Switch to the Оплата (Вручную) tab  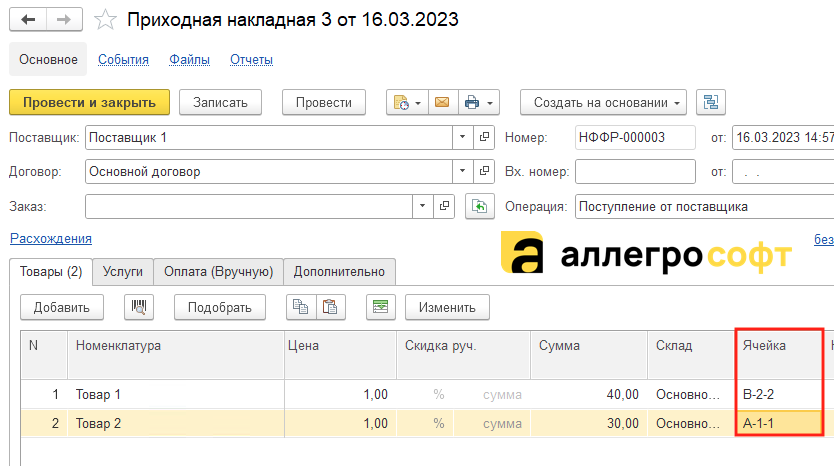(219, 272)
